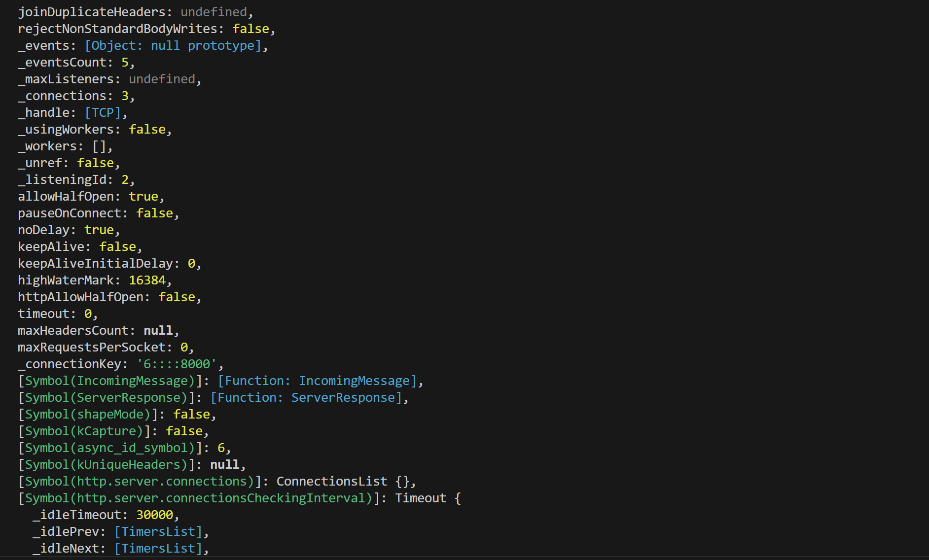The height and width of the screenshot is (560, 929).
Task: Click the text 'joinDuplicateHeaders: undefined,'
Action: (136, 12)
